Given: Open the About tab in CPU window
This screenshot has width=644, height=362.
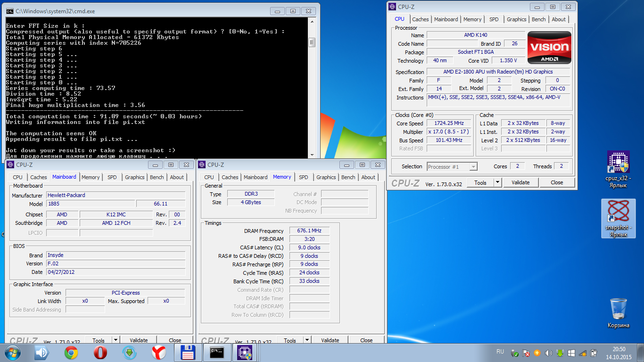Looking at the screenshot, I should [559, 19].
